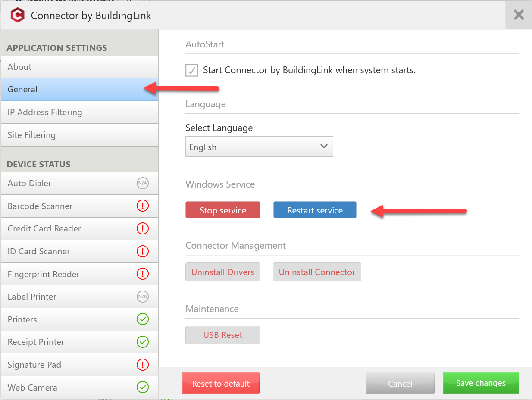Open Site Filtering settings
This screenshot has height=400, width=532.
pos(79,135)
